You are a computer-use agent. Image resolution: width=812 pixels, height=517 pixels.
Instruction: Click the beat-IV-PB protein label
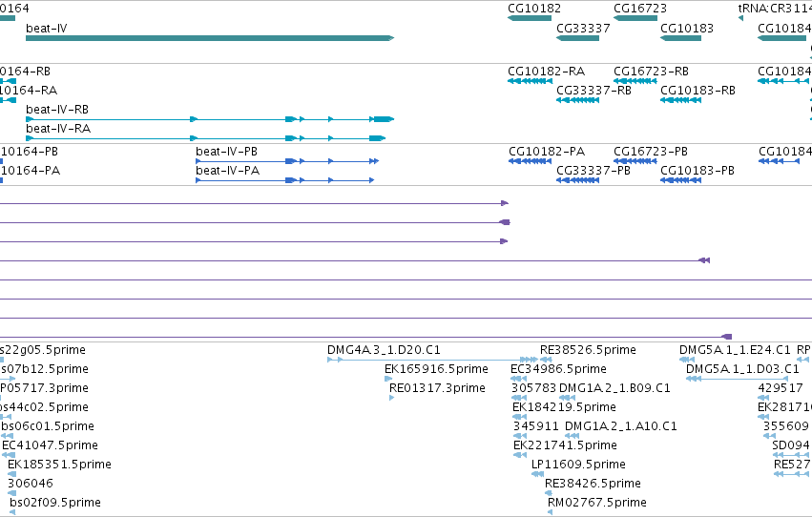(226, 152)
